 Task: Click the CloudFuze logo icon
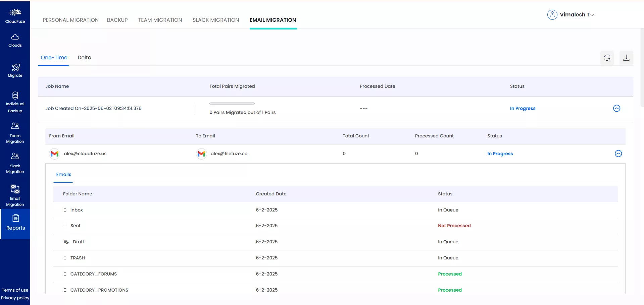(15, 13)
